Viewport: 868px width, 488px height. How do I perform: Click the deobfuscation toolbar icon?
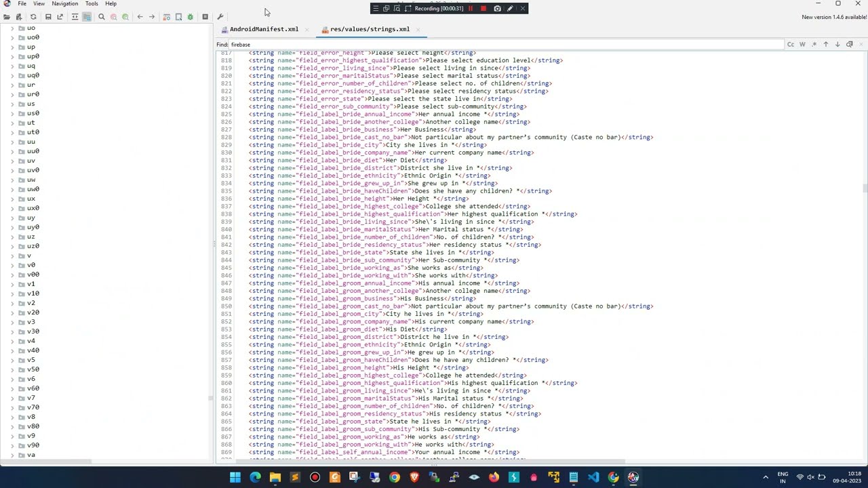166,17
